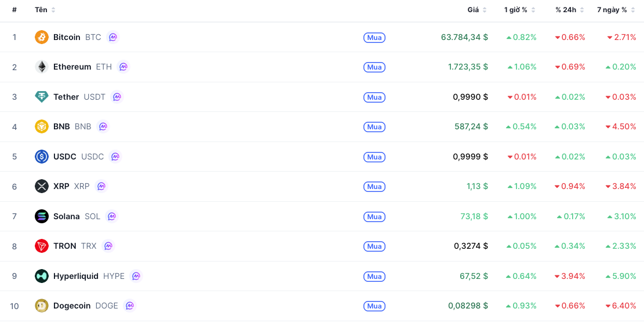Open the Ethereum name link

[72, 67]
